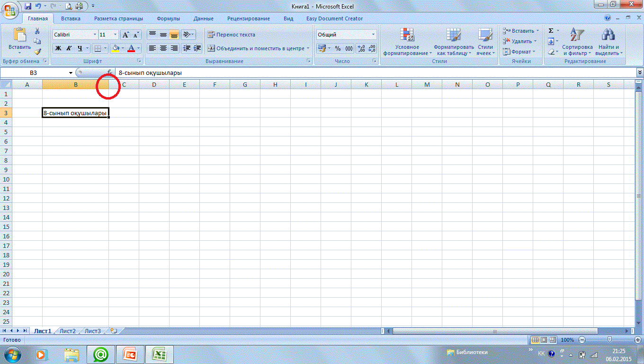Toggle bold formatting
The image size is (644, 364).
click(x=58, y=48)
